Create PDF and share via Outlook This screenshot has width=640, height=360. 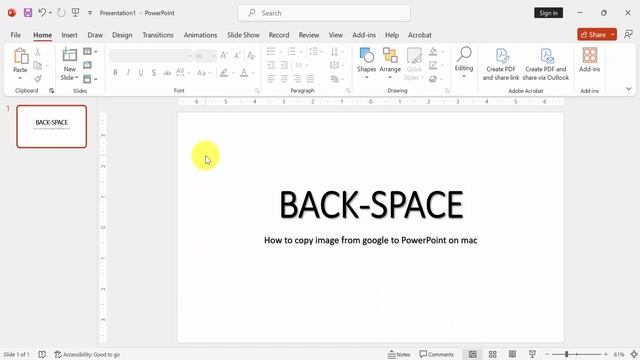(546, 64)
